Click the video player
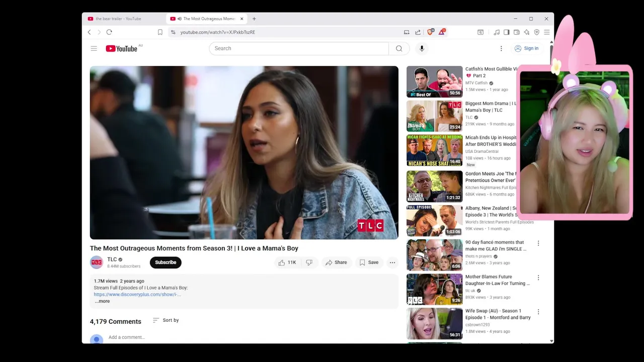Screen dimensions: 644x362 (244, 152)
